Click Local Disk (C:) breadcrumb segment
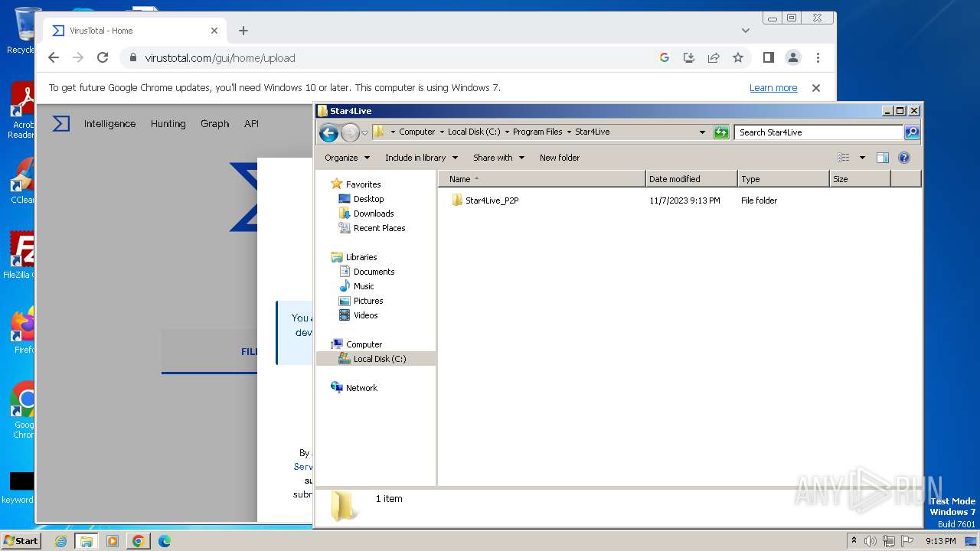 474,132
